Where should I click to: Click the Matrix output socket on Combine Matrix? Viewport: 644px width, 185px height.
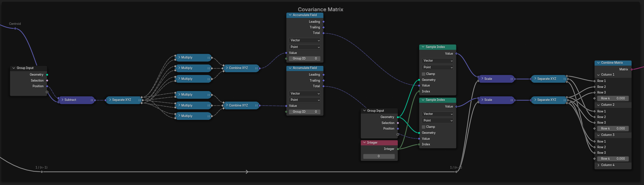[x=632, y=69]
